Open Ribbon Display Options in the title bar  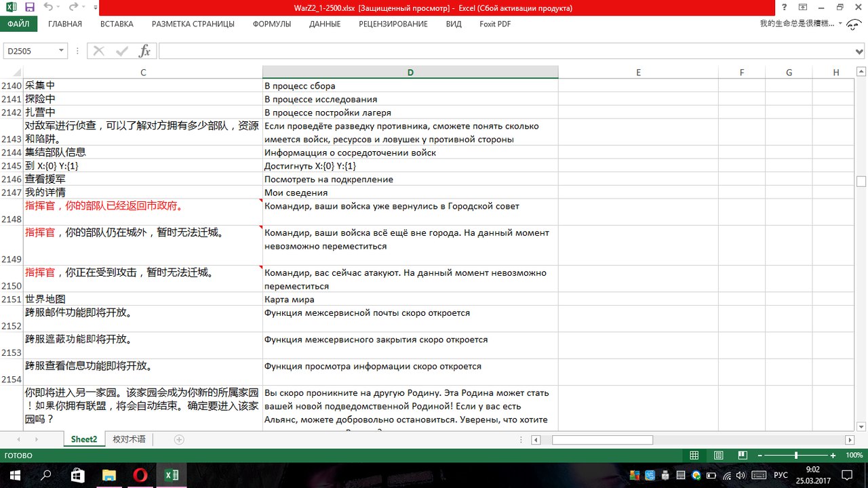coord(803,7)
